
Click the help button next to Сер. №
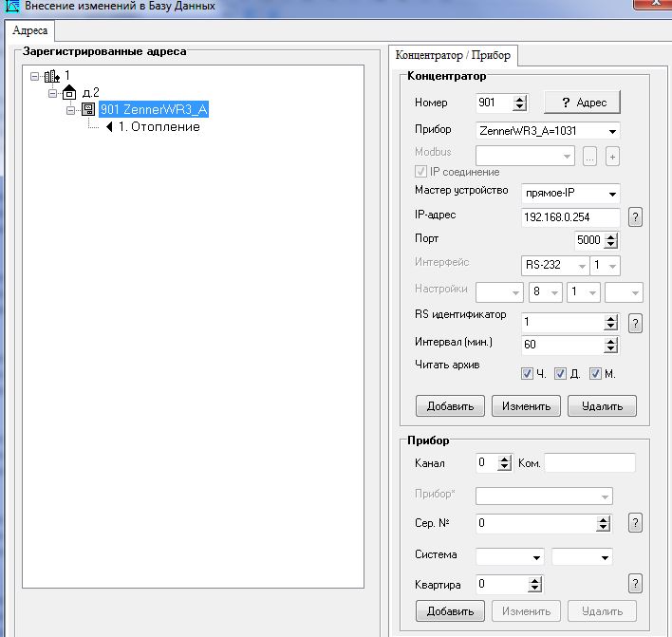point(635,522)
